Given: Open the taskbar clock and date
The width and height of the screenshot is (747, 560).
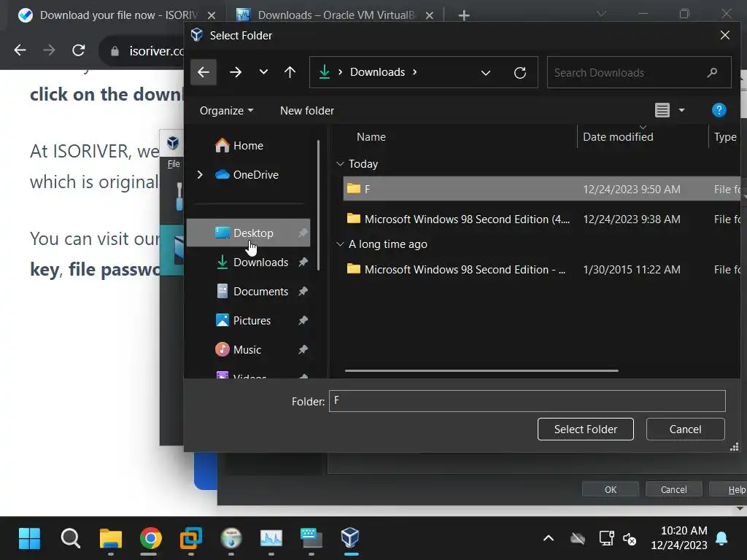Looking at the screenshot, I should click(679, 537).
